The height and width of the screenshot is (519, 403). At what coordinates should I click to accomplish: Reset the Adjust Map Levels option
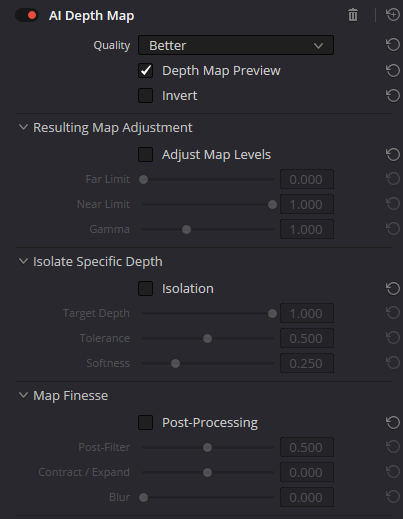393,155
